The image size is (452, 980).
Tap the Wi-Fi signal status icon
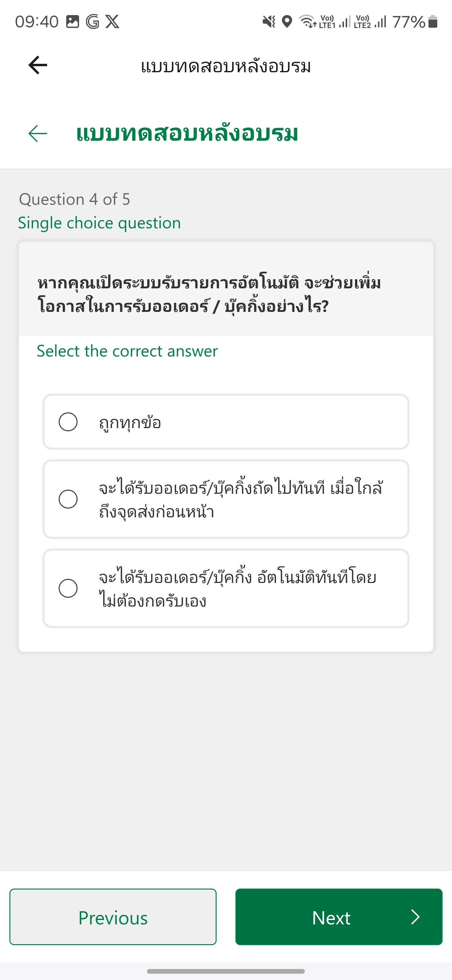pyautogui.click(x=307, y=22)
